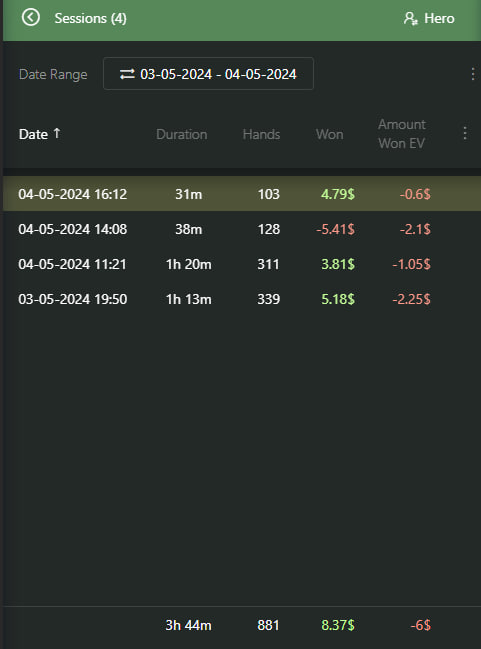Select the 04-05-2024 14:08 session row
The height and width of the screenshot is (649, 481).
click(x=242, y=229)
